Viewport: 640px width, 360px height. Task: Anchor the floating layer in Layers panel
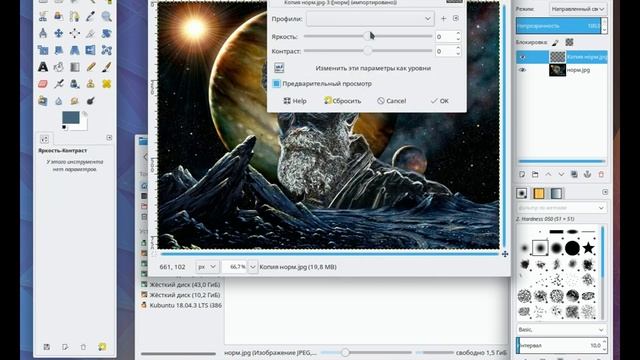[x=587, y=174]
